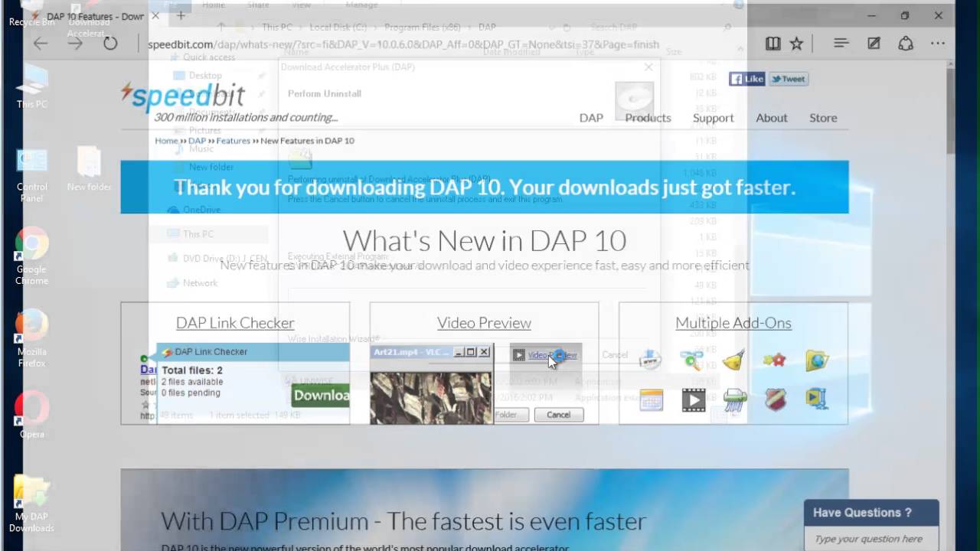Select the My DAP Downloads desktop folder
980x551 pixels.
(31, 504)
